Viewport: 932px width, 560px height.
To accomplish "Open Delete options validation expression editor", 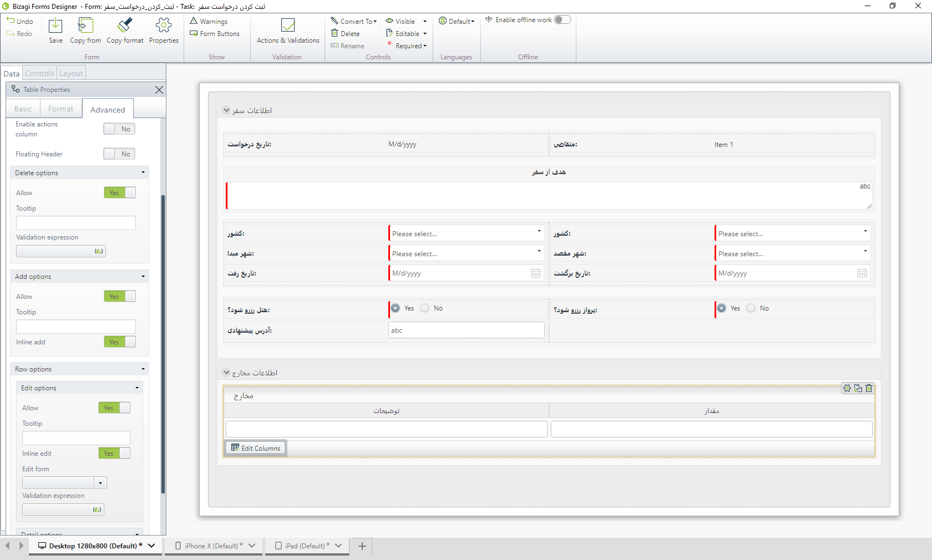I will pyautogui.click(x=99, y=251).
